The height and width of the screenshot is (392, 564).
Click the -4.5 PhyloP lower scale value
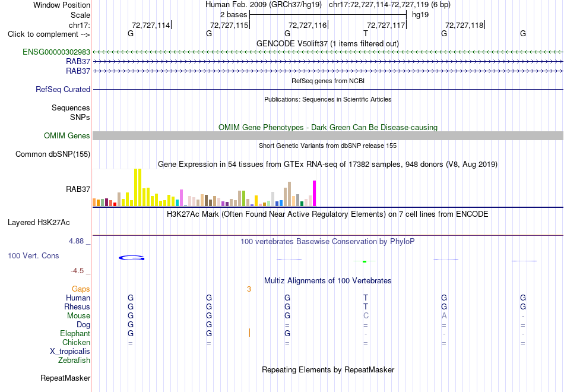point(77,271)
